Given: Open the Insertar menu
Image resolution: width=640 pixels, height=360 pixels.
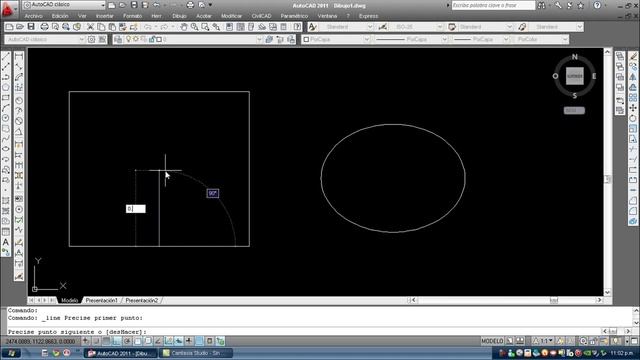Looking at the screenshot, I should coord(104,16).
